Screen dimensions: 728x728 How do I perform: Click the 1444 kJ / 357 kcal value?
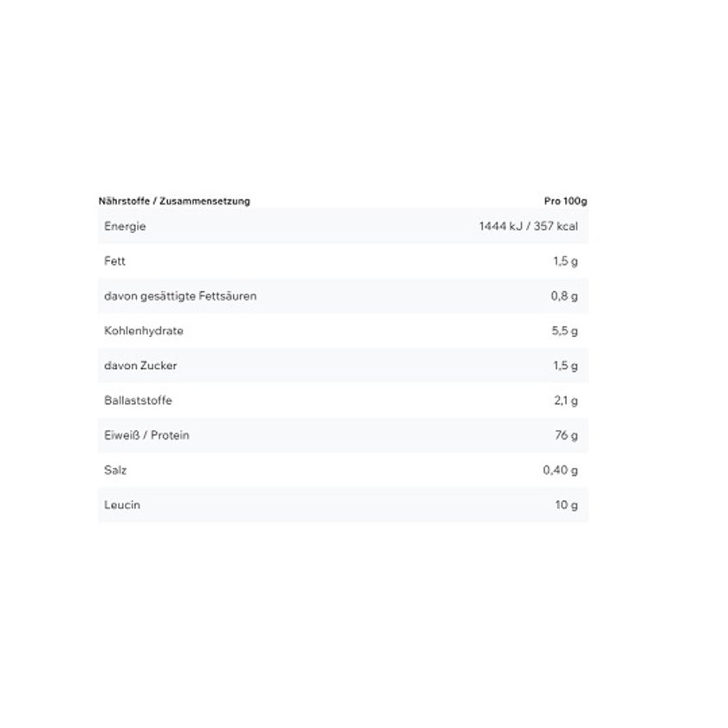click(x=528, y=226)
